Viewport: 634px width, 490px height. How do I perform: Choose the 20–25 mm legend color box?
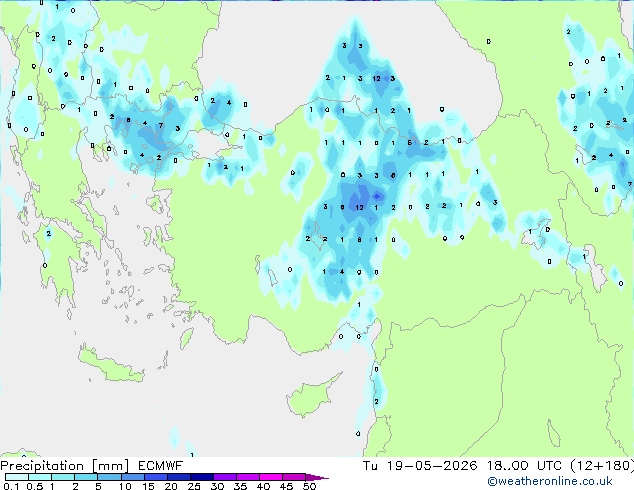[178, 477]
